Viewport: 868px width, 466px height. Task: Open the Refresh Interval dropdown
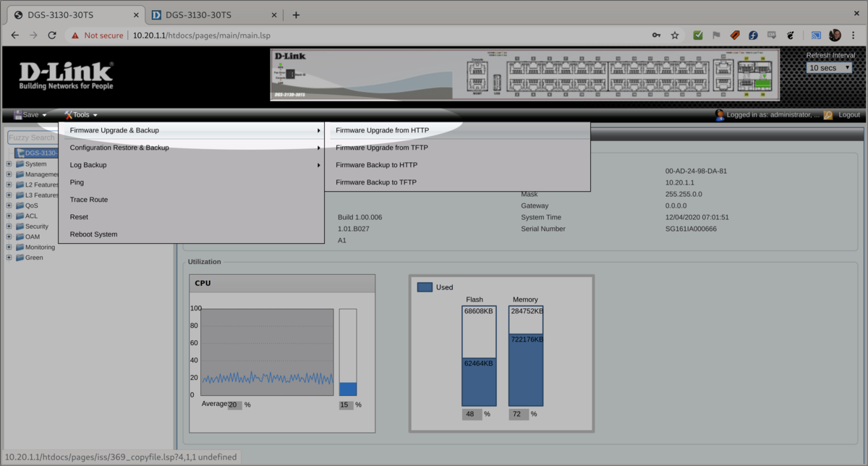pos(829,68)
